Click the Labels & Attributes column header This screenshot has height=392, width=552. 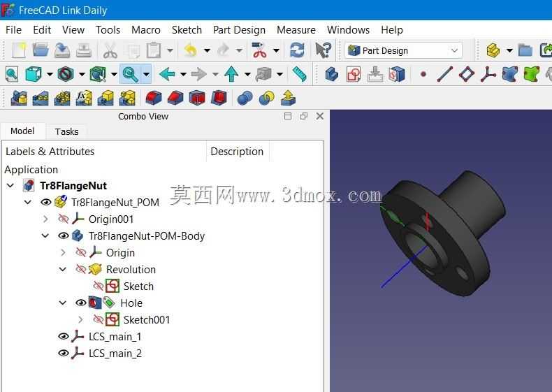tap(50, 152)
